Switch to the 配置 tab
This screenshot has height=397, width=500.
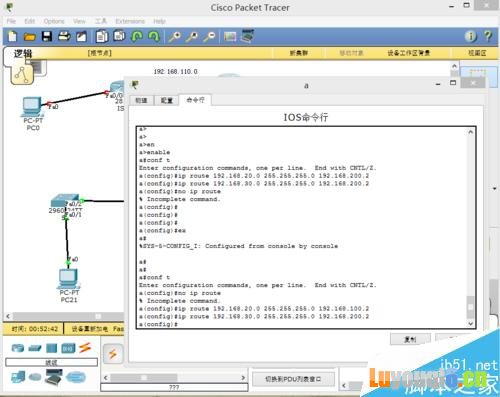(x=166, y=100)
